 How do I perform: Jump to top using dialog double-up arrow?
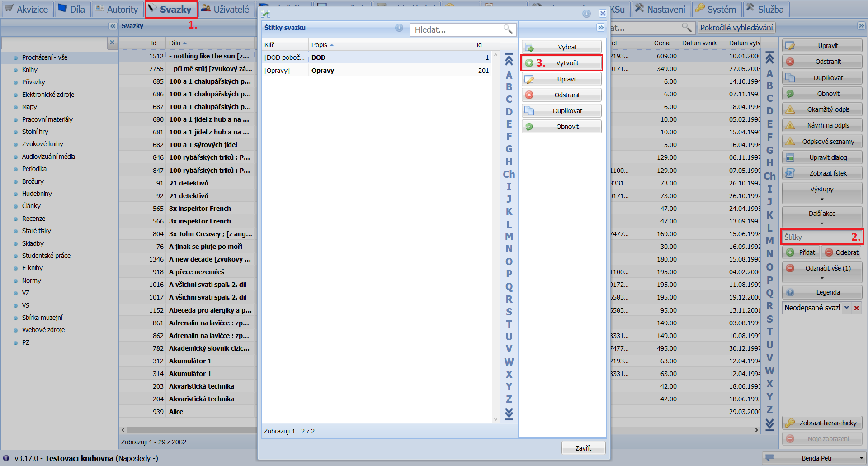coord(509,60)
